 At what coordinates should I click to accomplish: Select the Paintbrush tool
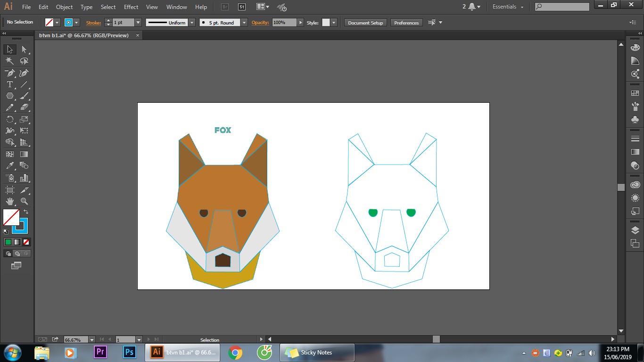pos(25,96)
